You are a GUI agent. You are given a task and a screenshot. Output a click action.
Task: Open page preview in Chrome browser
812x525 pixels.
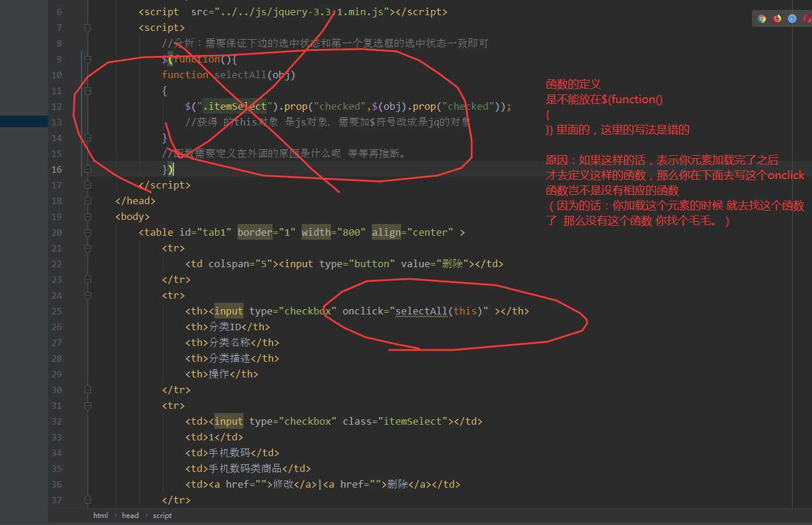(x=762, y=19)
